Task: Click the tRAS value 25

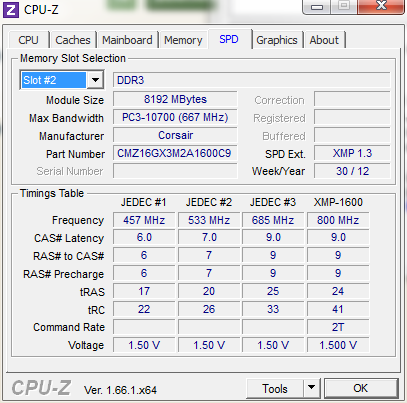Action: coord(273,291)
